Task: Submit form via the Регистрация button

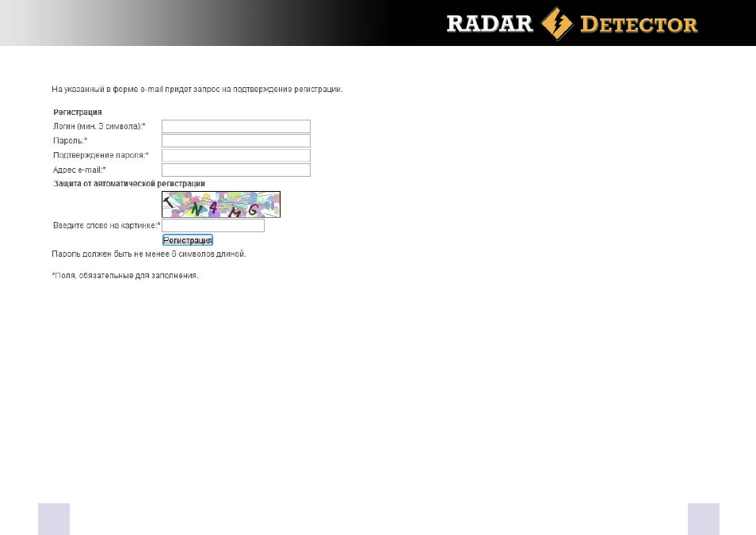Action: pos(188,240)
